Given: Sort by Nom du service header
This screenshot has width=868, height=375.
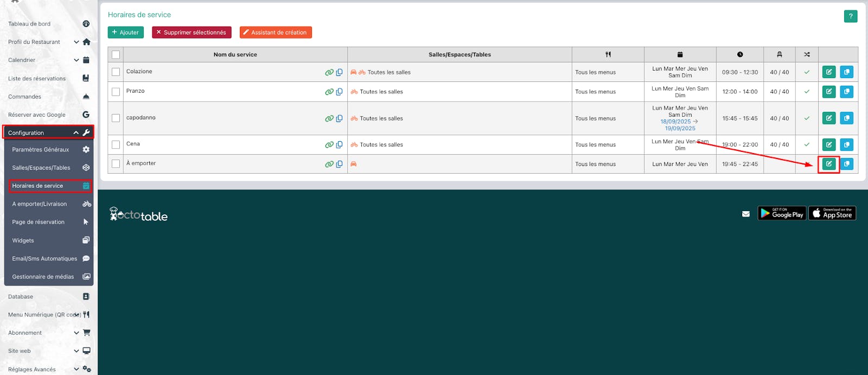Looking at the screenshot, I should pyautogui.click(x=235, y=54).
